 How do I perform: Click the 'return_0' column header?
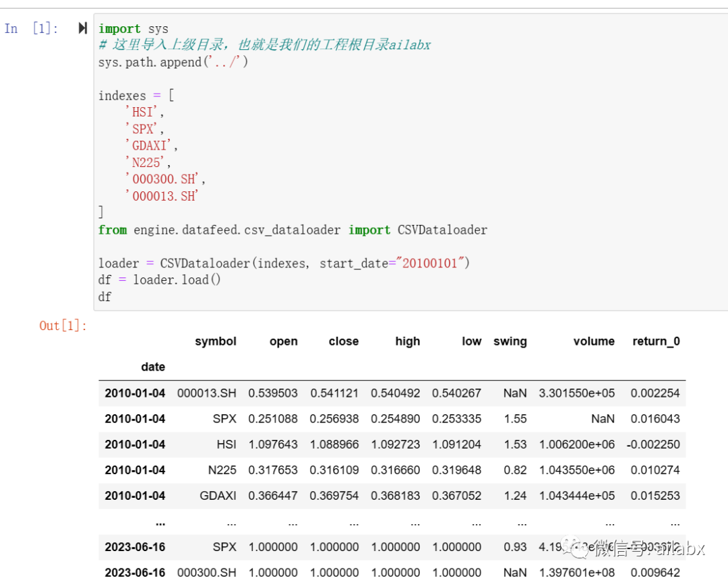pos(655,342)
